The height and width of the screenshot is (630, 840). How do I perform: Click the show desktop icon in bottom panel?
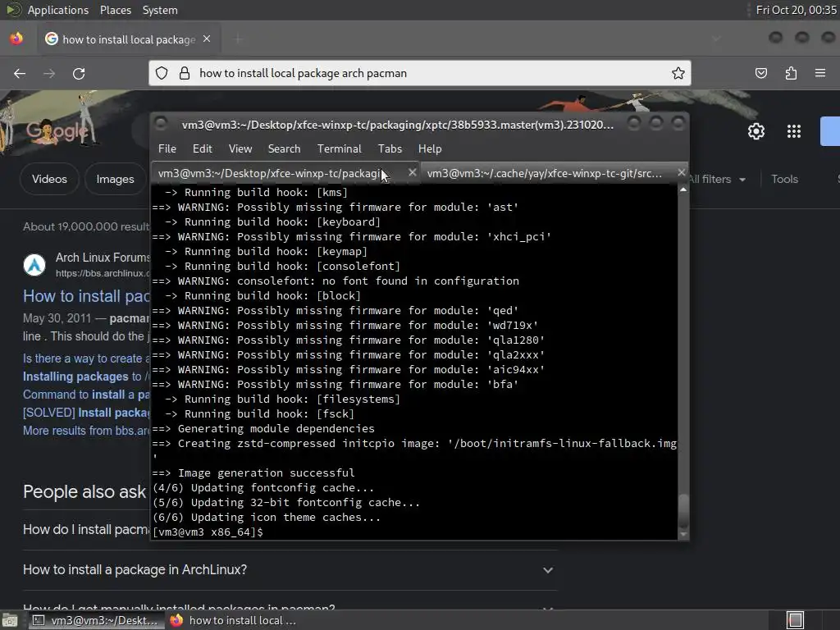[10, 620]
